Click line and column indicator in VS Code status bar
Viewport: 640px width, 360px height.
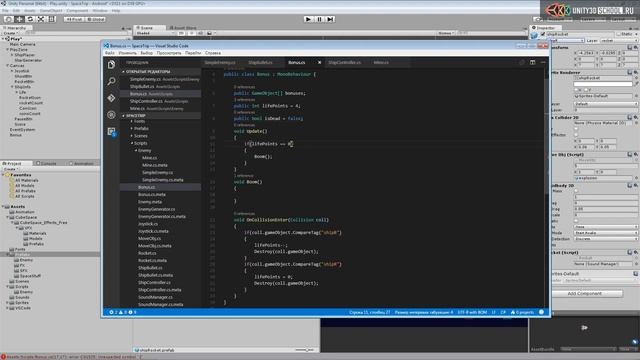pyautogui.click(x=369, y=312)
